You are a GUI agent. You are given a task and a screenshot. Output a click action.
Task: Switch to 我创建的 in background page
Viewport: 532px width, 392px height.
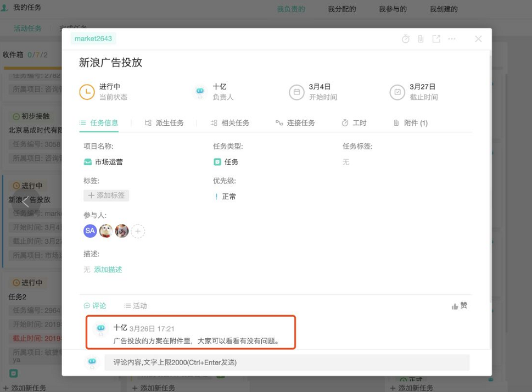pyautogui.click(x=444, y=9)
